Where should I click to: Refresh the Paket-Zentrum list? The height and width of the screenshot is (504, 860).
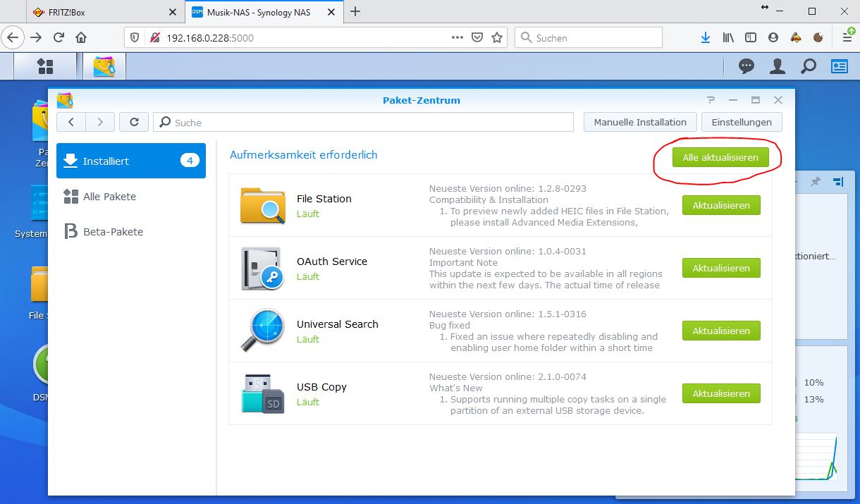(134, 122)
